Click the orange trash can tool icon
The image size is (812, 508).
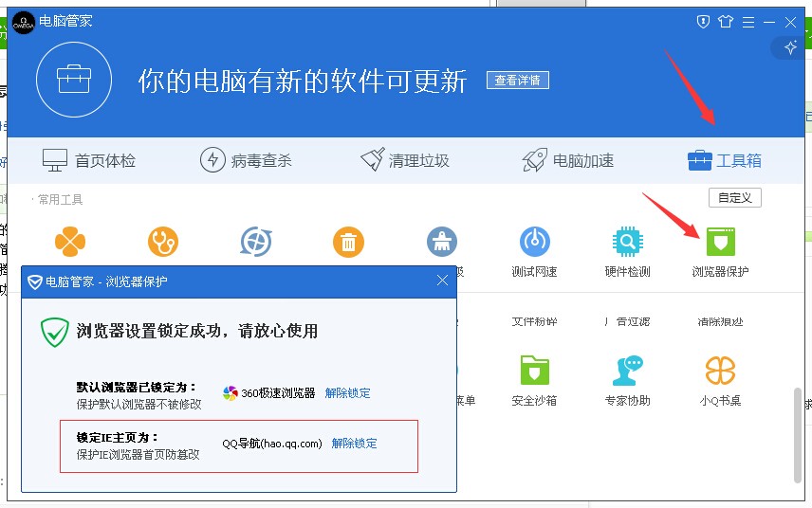(x=348, y=242)
